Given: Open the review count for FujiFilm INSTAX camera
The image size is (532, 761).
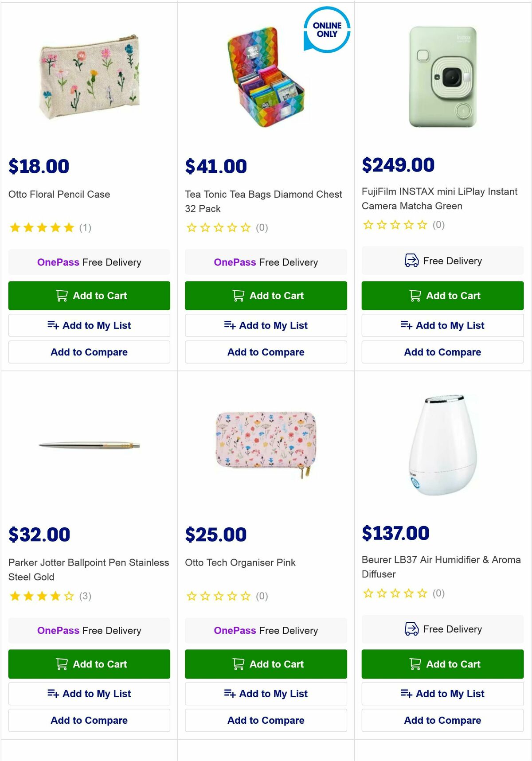Looking at the screenshot, I should [x=438, y=225].
